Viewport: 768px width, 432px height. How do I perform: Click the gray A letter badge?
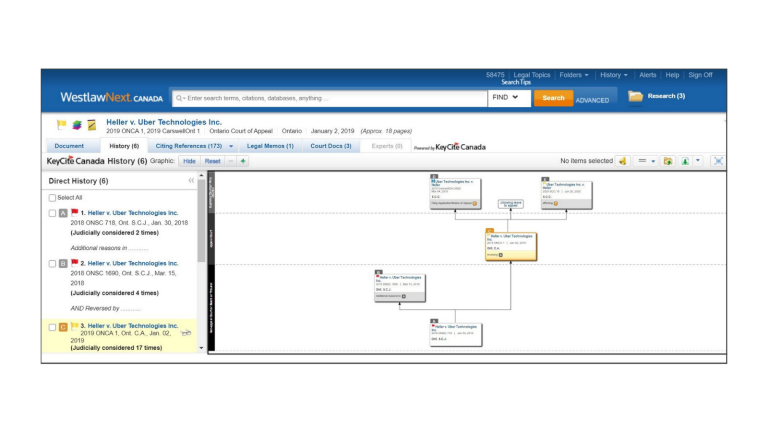pos(63,213)
